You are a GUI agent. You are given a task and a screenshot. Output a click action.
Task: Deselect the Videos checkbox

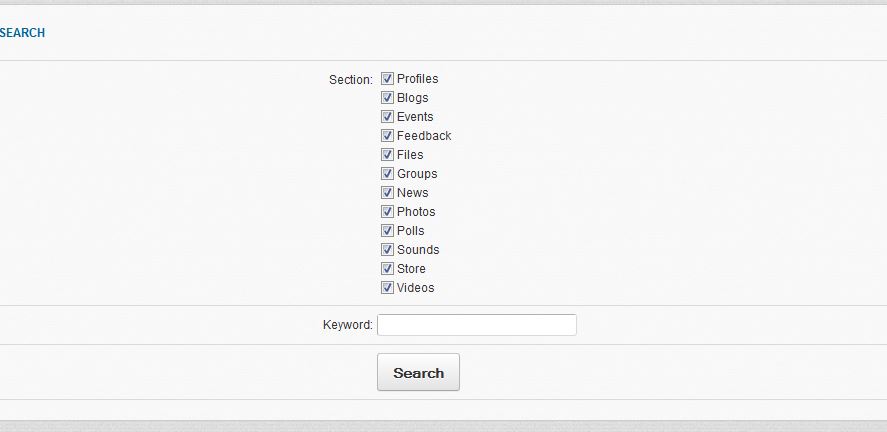point(387,288)
